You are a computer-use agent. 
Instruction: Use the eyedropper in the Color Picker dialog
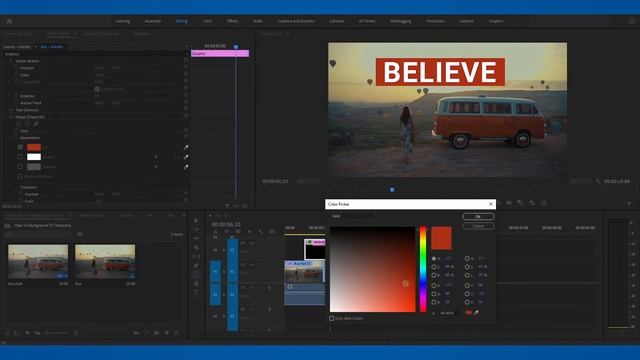coord(476,313)
